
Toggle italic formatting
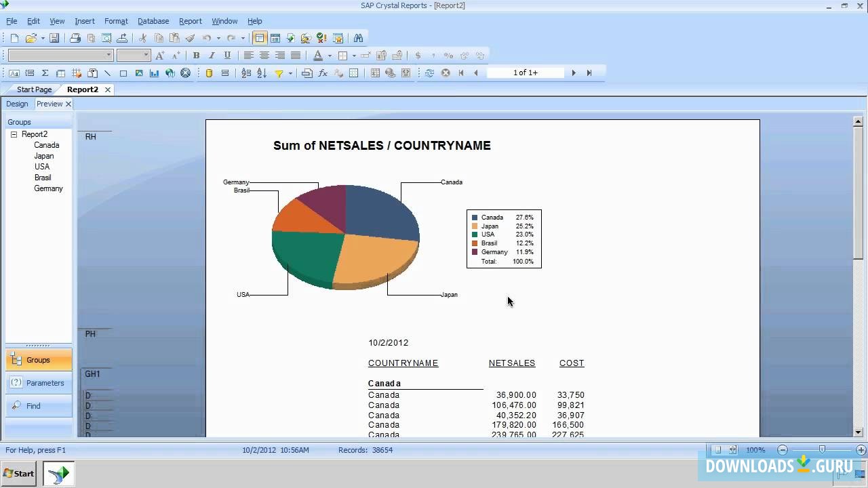tap(212, 55)
